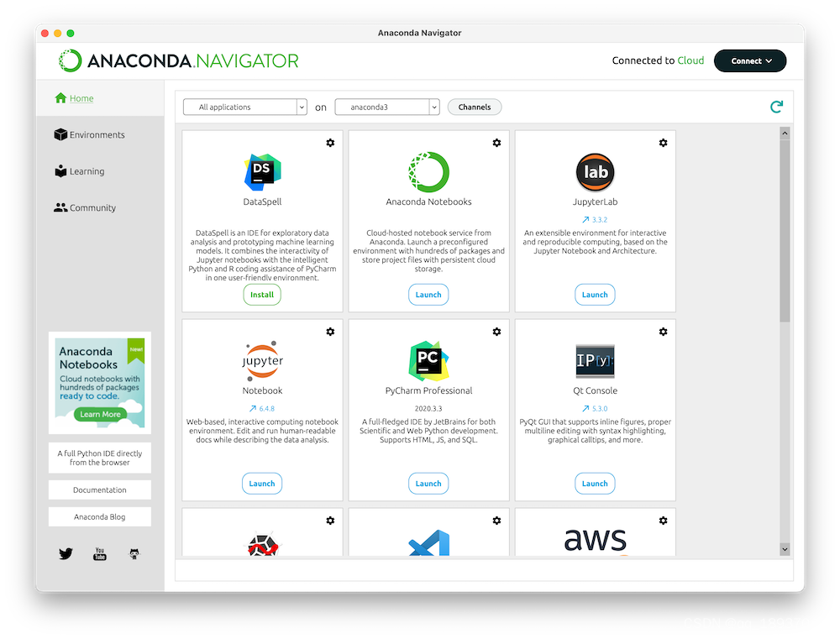Refresh the applications list
Viewport: 840px width, 639px height.
point(776,107)
